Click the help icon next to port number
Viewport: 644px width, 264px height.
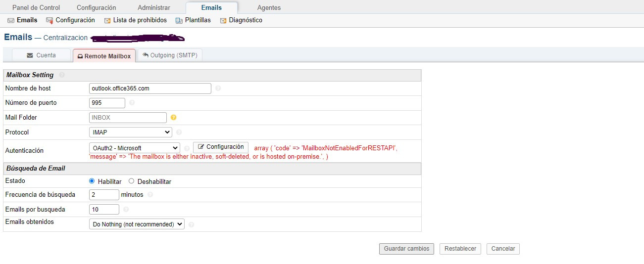click(132, 103)
